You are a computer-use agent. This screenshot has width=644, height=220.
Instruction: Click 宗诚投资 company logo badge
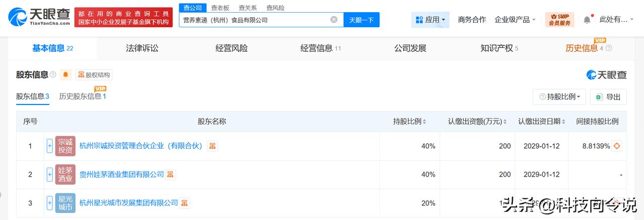coord(65,146)
